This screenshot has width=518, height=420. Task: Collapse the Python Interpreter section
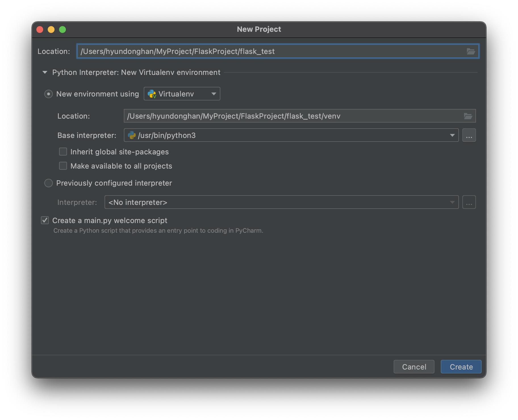45,72
